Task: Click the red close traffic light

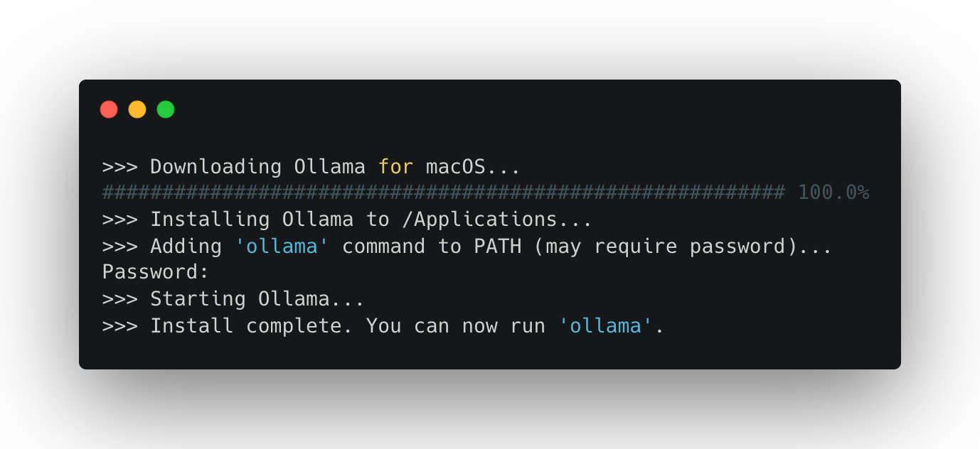Action: pos(109,109)
